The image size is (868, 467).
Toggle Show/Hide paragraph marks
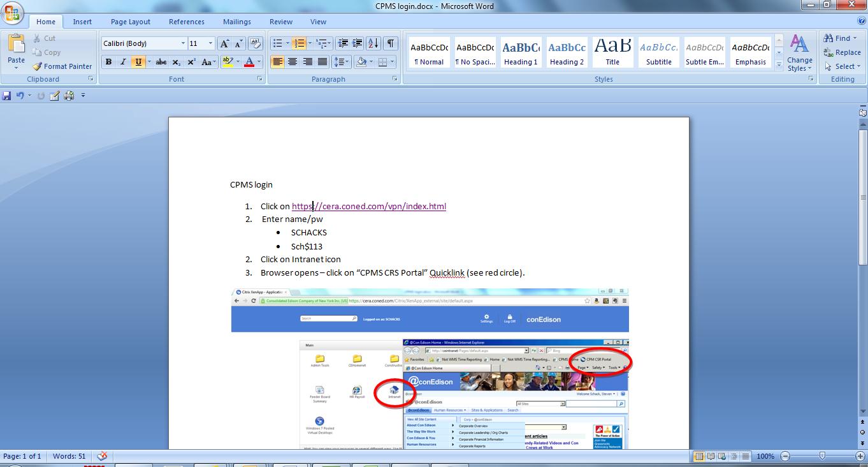tap(390, 43)
